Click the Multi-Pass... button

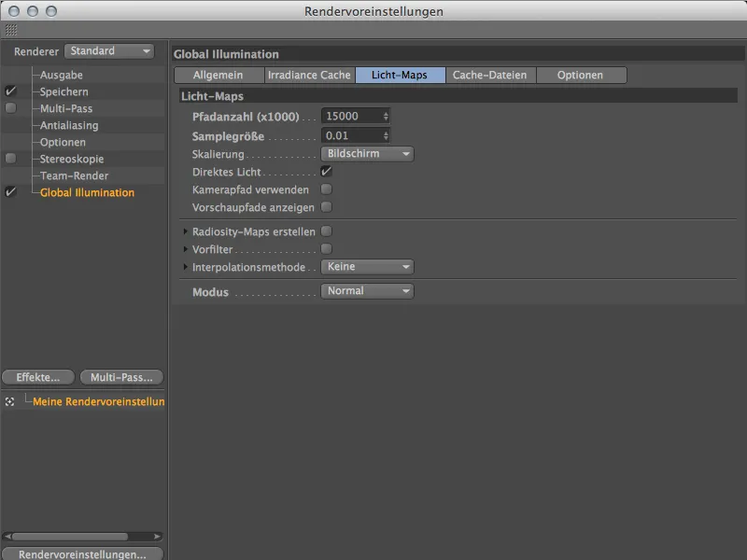coord(121,377)
